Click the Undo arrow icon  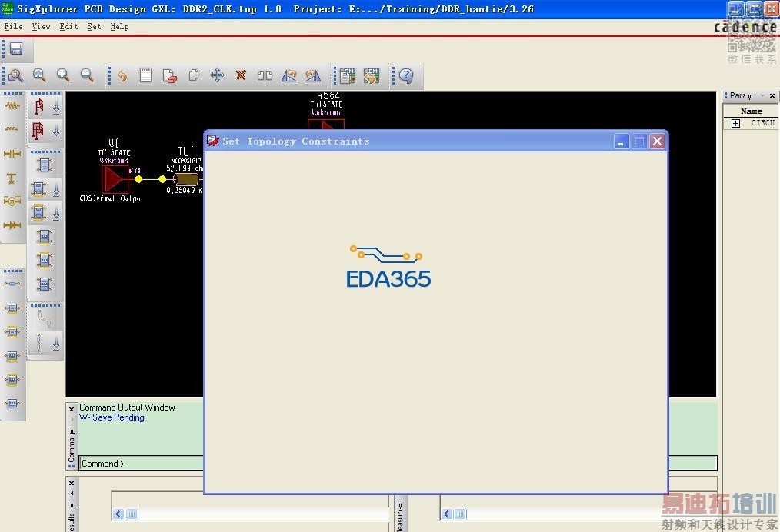click(x=122, y=75)
